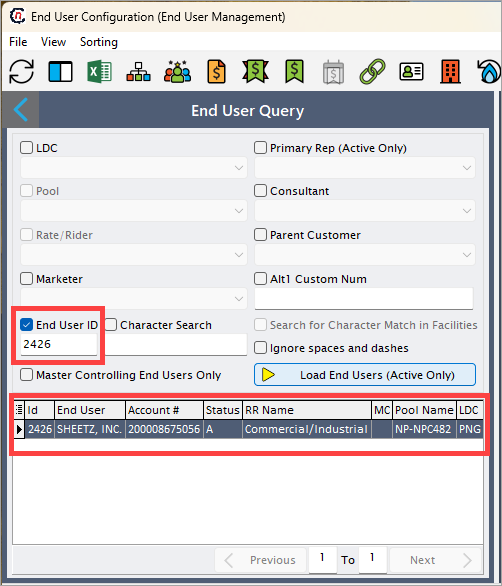
Task: Click the refresh arrows toolbar icon
Action: pyautogui.click(x=21, y=71)
